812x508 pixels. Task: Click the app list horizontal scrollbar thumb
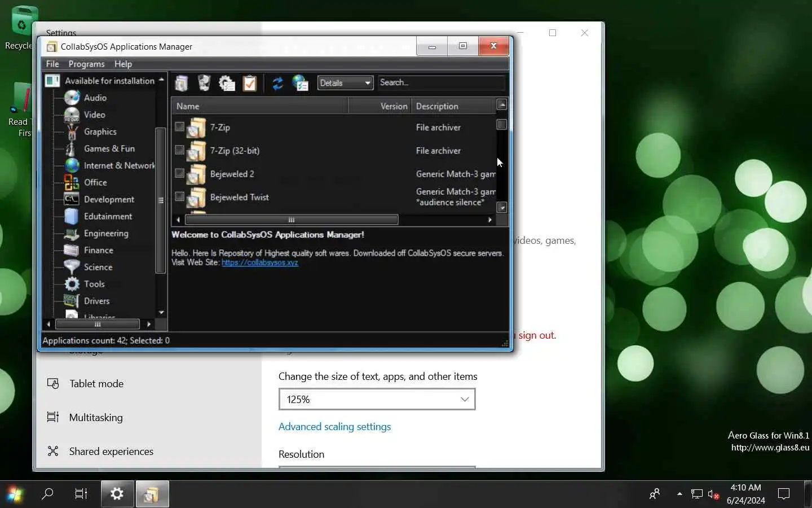click(291, 220)
